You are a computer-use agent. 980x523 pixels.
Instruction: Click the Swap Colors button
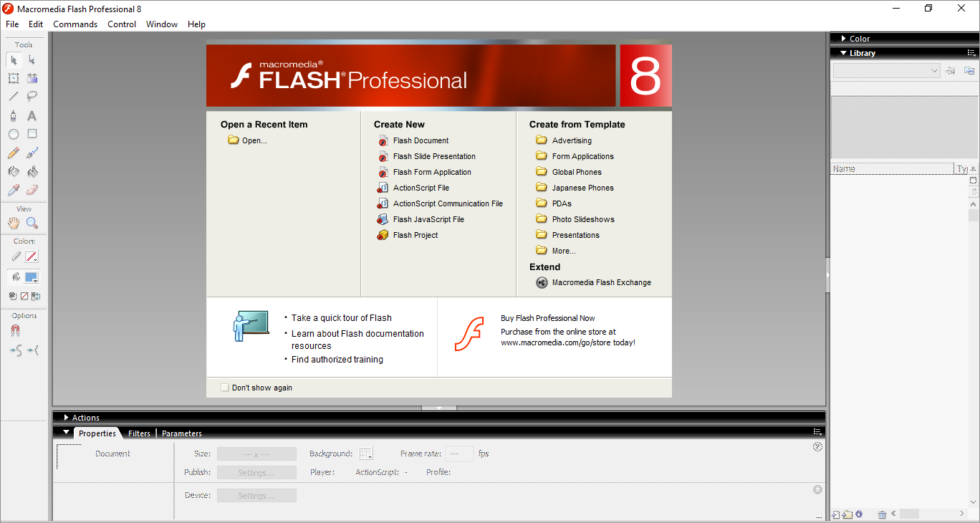pos(36,295)
